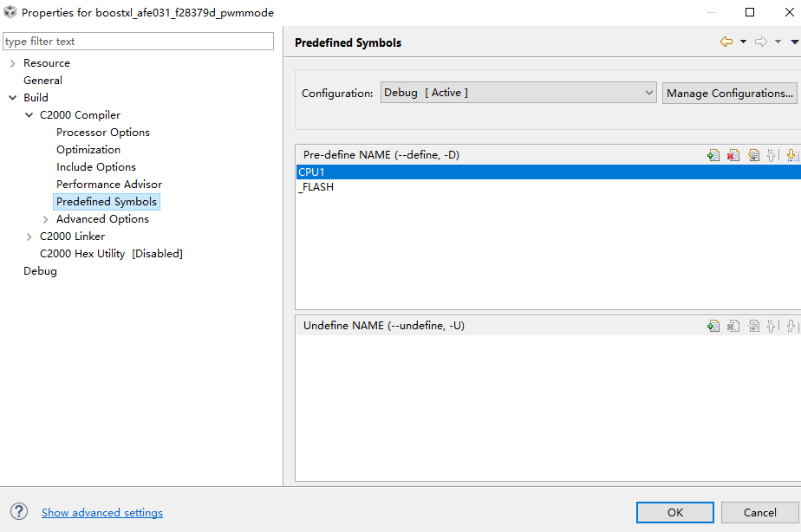Click Manage Configurations... button

tap(730, 93)
